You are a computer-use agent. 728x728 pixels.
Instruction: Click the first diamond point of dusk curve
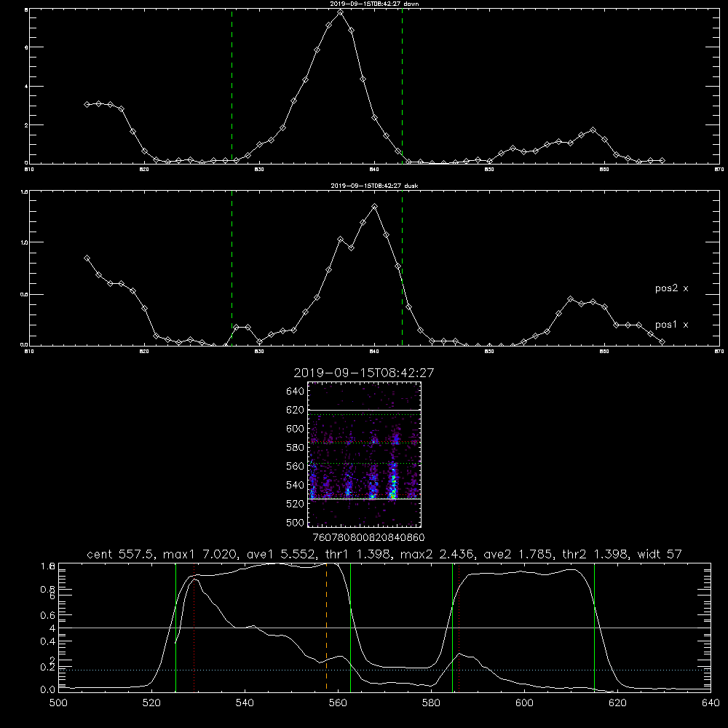tap(87, 258)
